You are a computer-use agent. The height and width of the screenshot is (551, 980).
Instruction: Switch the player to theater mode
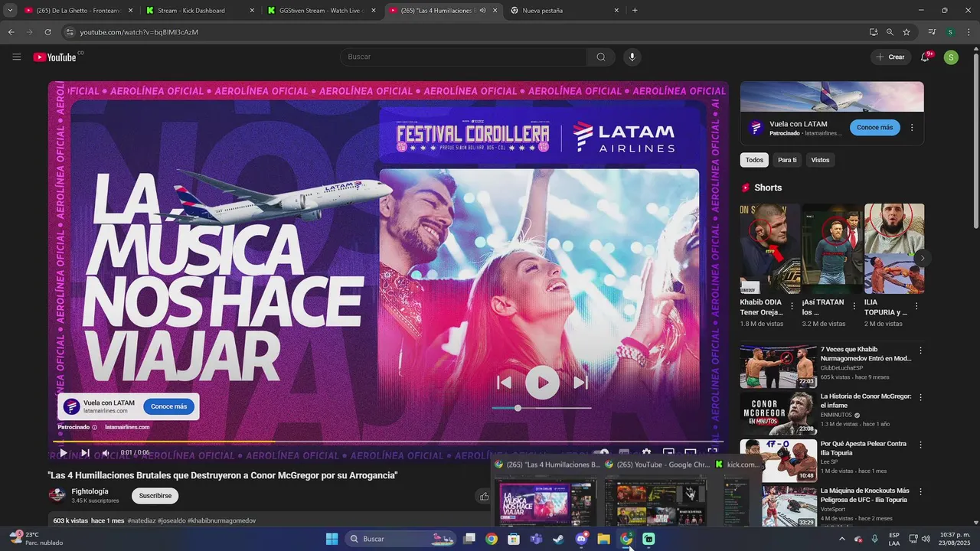coord(690,453)
